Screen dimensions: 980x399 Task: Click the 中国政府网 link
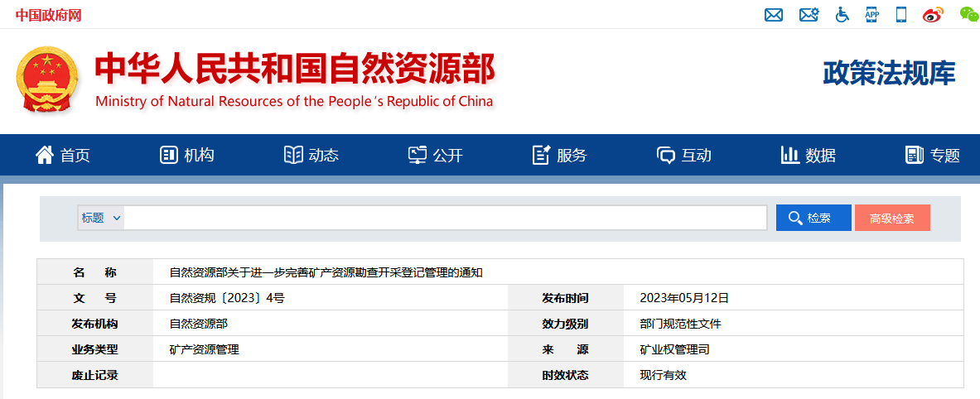[48, 15]
